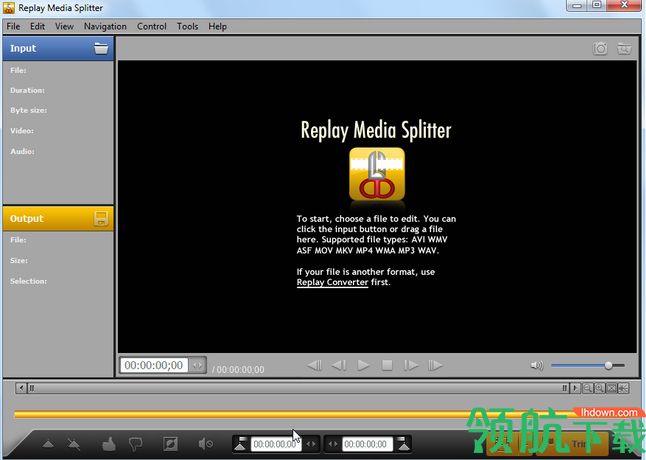646x460 pixels.
Task: Open the snapshots folder icon
Action: tap(624, 48)
